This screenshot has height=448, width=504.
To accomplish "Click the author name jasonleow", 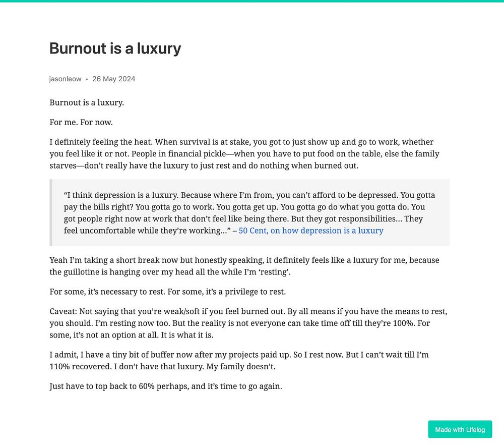I will coord(65,79).
